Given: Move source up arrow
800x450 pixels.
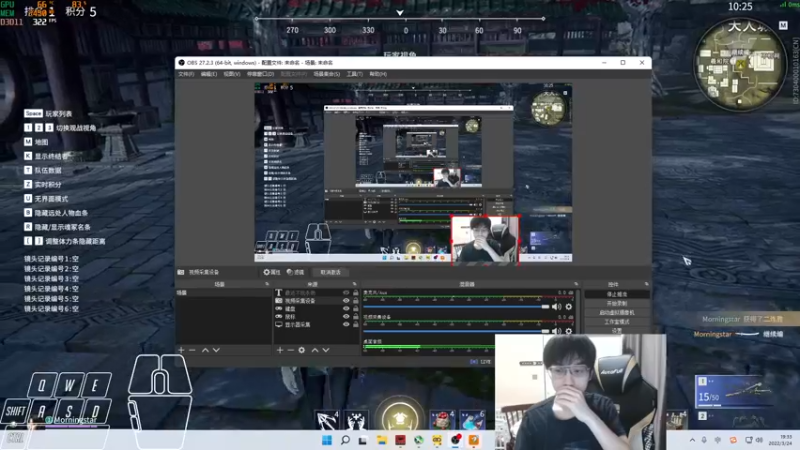Looking at the screenshot, I should point(315,350).
